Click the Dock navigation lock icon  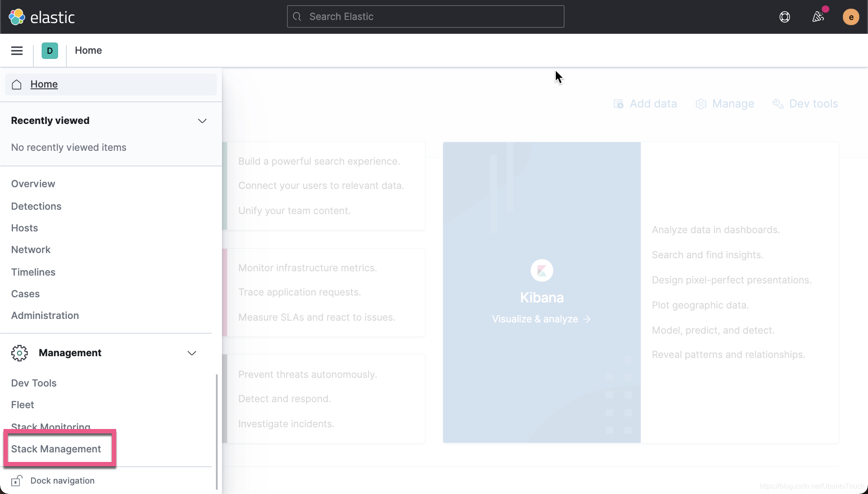(16, 481)
